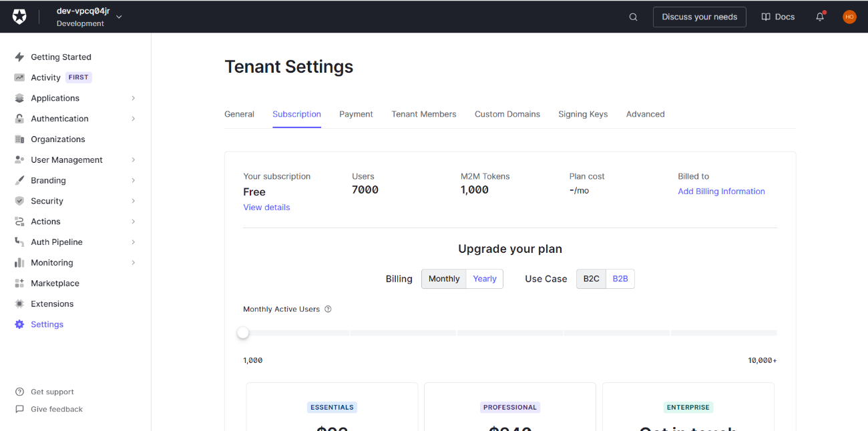Screen dimensions: 868x431
Task: Open the search magnifier icon
Action: [633, 17]
